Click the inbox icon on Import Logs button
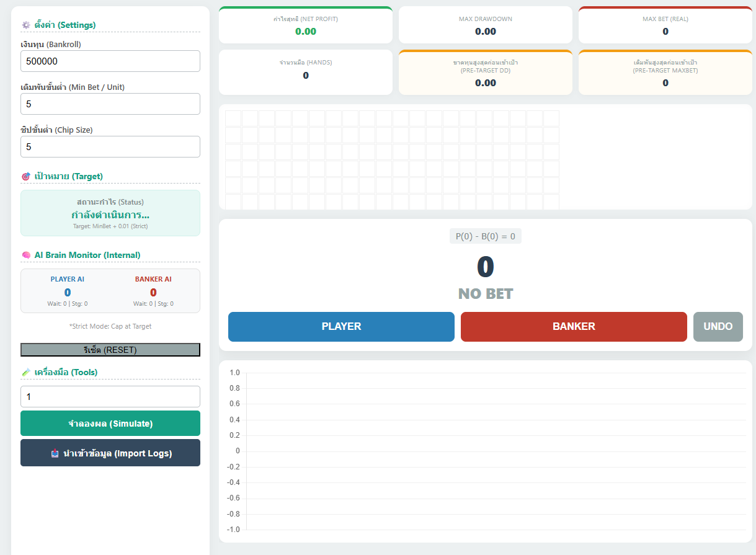This screenshot has height=555, width=756. click(55, 453)
